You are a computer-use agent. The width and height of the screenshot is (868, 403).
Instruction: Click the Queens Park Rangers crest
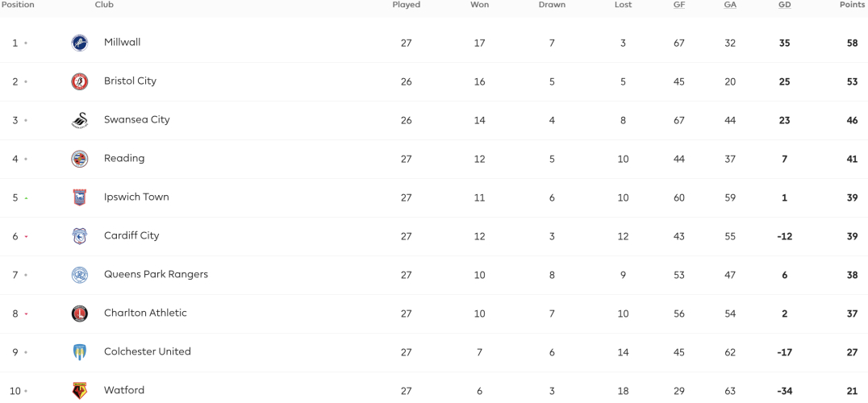point(80,275)
